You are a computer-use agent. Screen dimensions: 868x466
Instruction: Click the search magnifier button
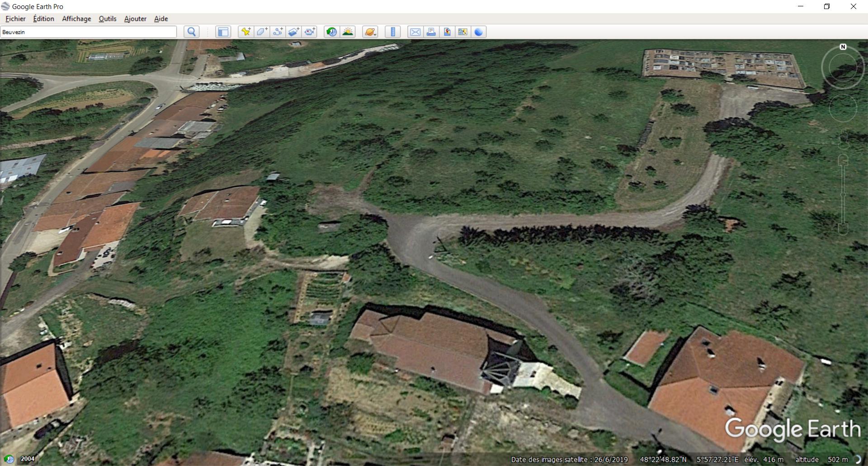(x=192, y=32)
